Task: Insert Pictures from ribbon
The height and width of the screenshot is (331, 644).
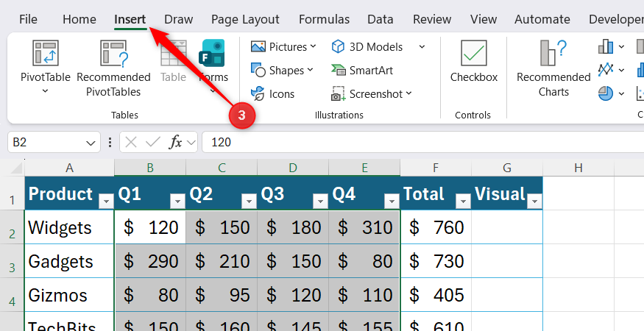Action: pos(283,47)
